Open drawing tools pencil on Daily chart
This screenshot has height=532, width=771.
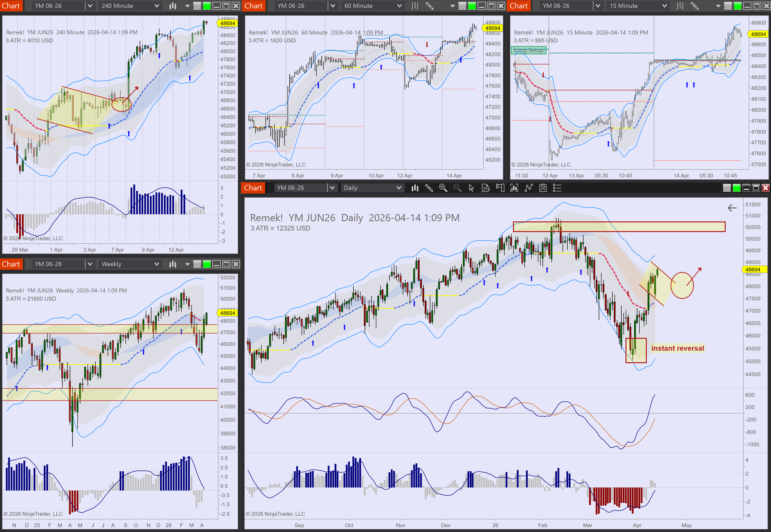coord(429,188)
